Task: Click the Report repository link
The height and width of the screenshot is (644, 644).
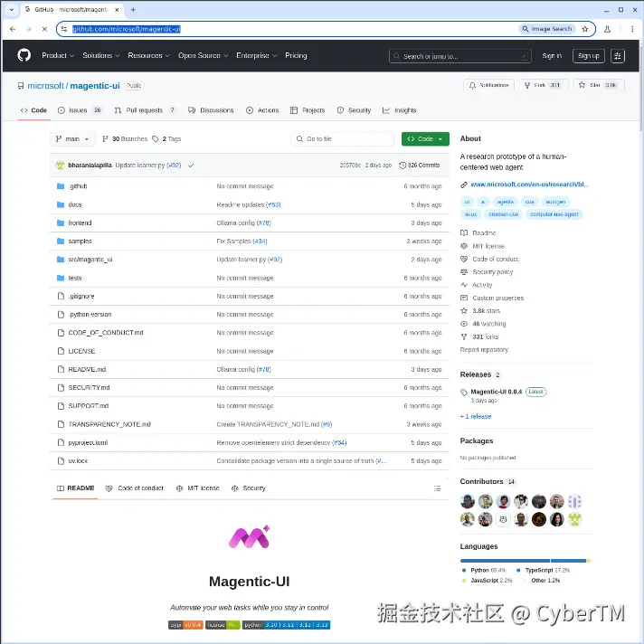Action: tap(484, 350)
